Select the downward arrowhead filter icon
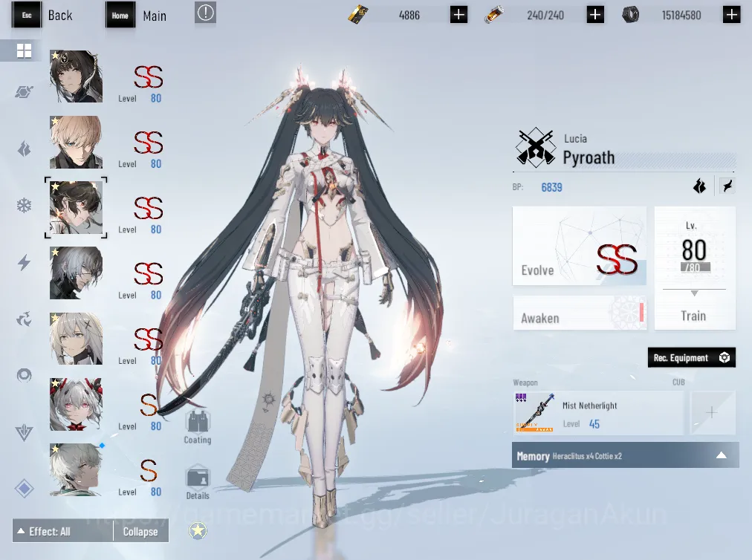Screen dimensions: 752x560 (x=24, y=432)
